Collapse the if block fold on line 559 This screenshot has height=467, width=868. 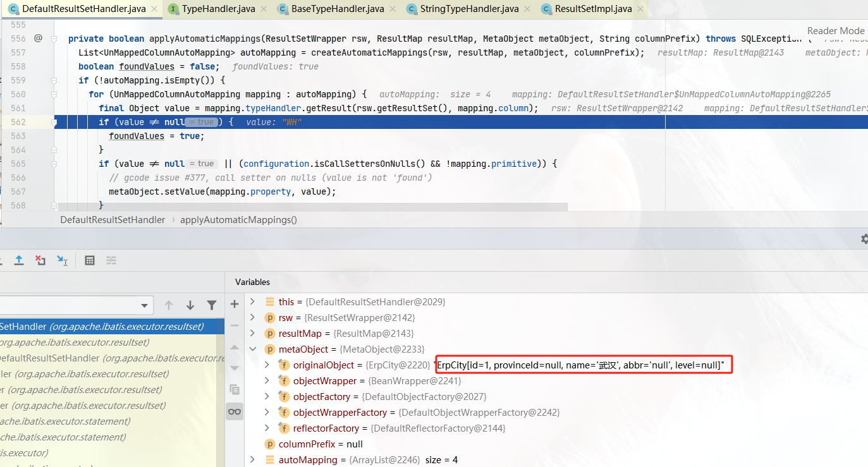click(x=54, y=80)
